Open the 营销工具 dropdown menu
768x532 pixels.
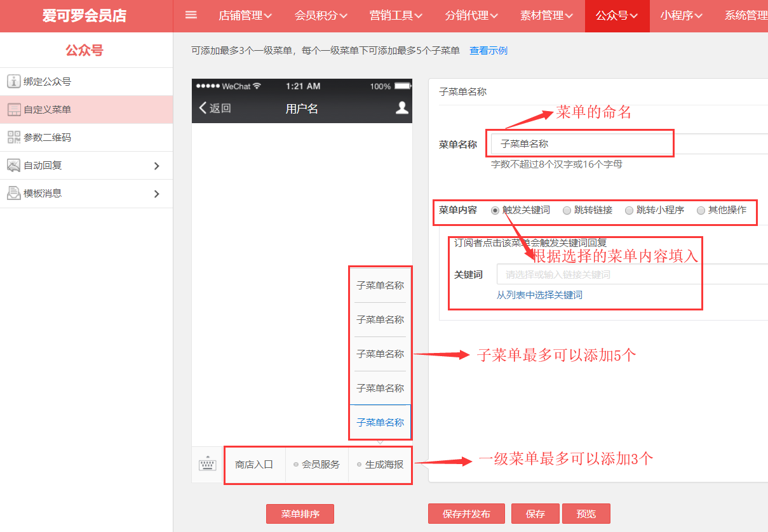coord(396,16)
